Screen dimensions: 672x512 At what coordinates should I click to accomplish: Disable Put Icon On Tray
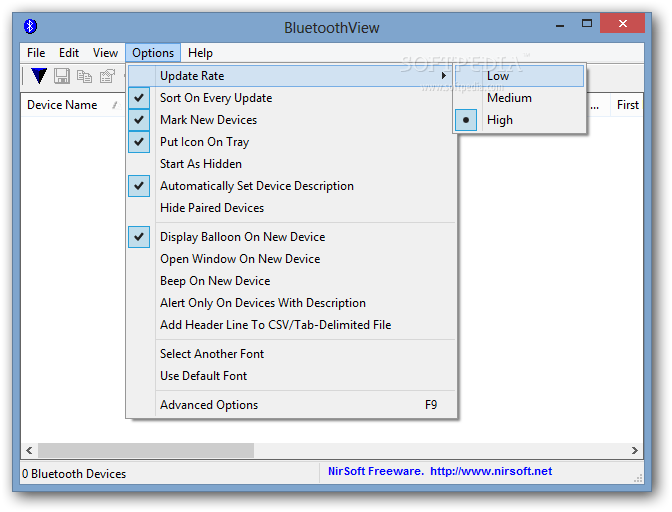291,142
